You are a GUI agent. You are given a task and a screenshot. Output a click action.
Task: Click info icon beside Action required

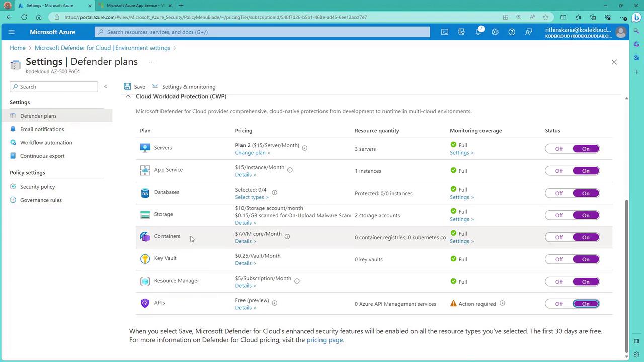[x=502, y=303]
